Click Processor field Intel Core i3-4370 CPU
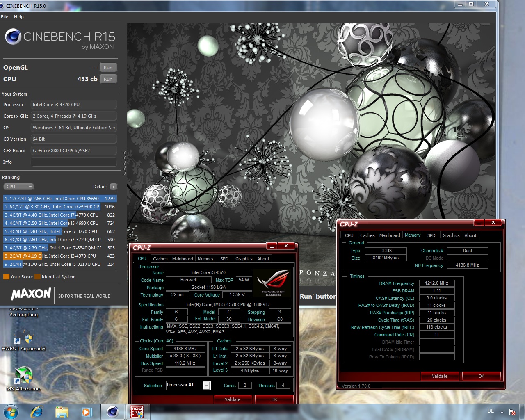Screen dimensions: 525x420 point(74,105)
